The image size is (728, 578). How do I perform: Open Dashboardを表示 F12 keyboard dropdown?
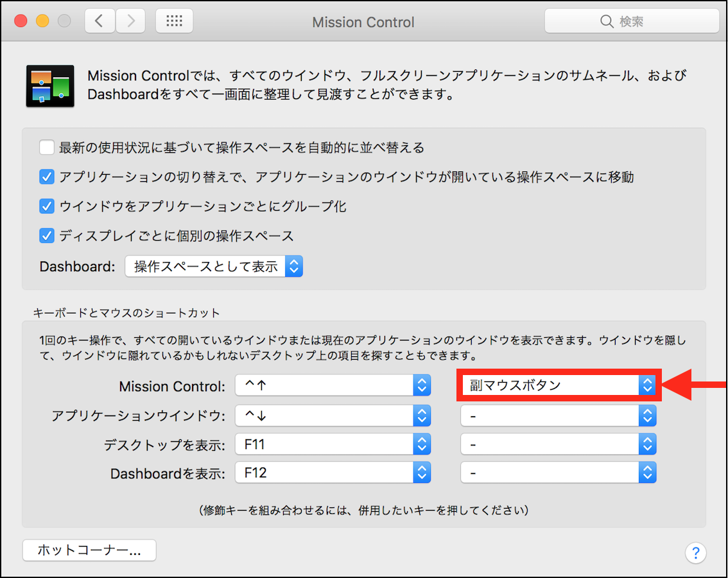333,473
